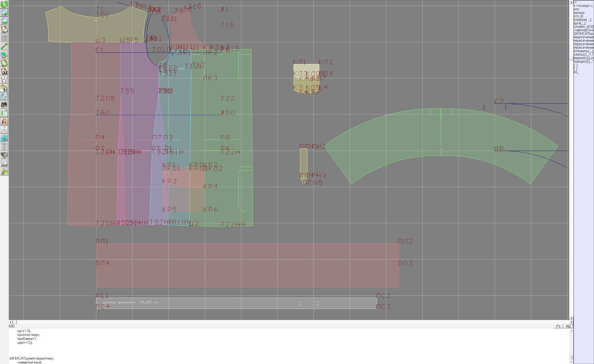Select the green line segment tool
594x364 pixels.
pyautogui.click(x=4, y=46)
